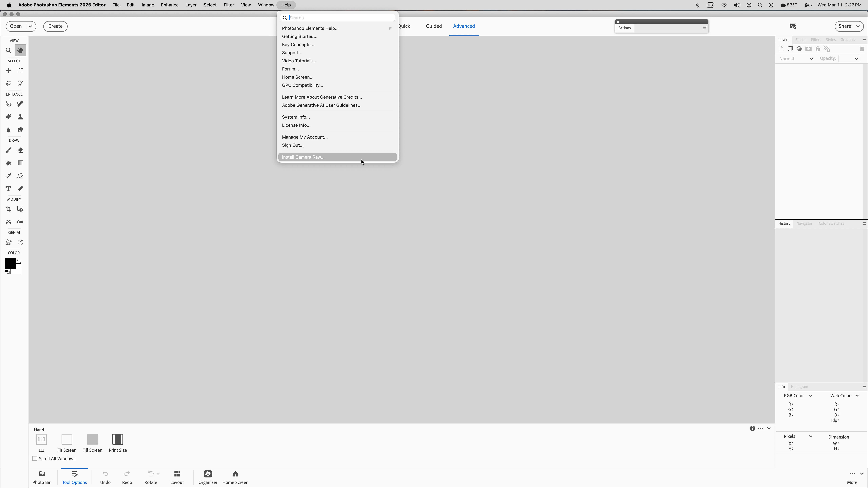The image size is (868, 488).
Task: Click the Create button
Action: tap(55, 26)
